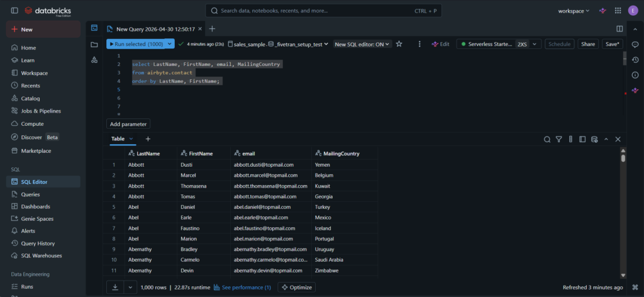Close the results panel
The height and width of the screenshot is (297, 644).
(618, 139)
